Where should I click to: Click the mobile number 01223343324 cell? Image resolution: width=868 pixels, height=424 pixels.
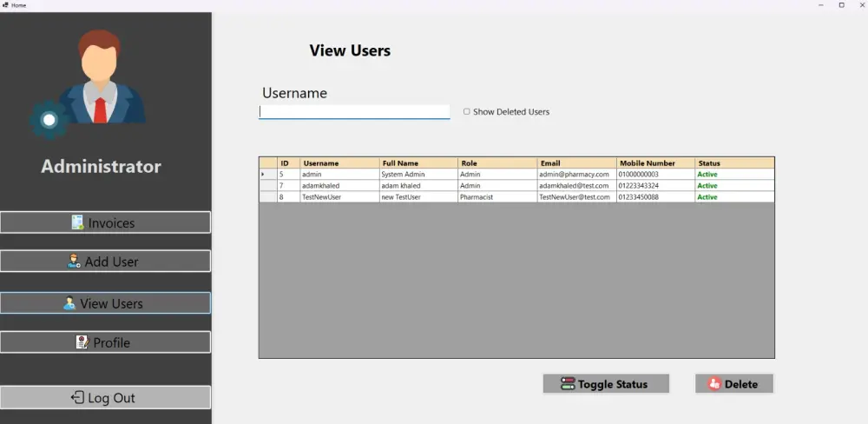pyautogui.click(x=656, y=186)
